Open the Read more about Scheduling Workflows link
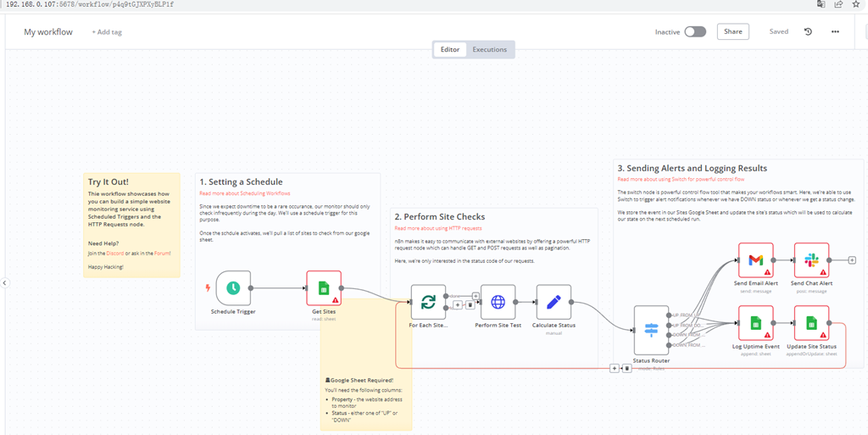Viewport: 868px width, 435px height. pyautogui.click(x=245, y=193)
